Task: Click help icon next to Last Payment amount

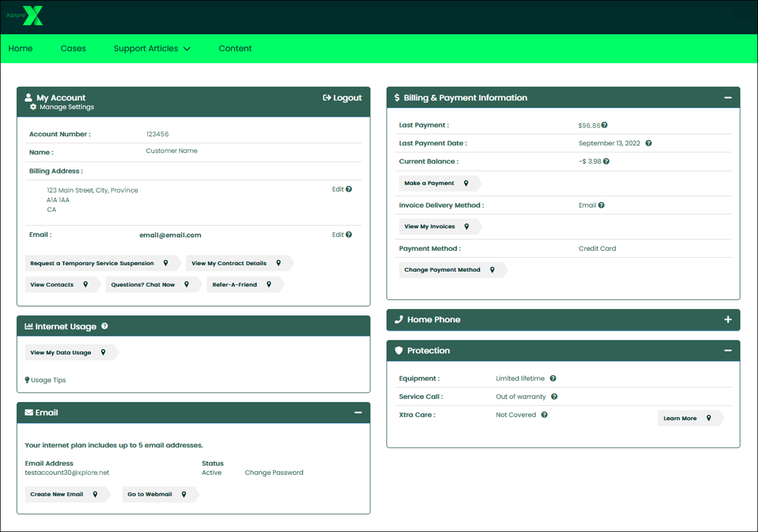Action: 604,125
